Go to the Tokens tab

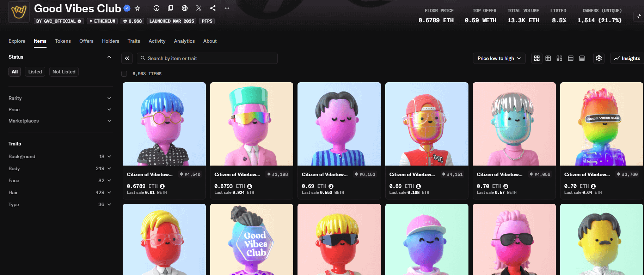[x=63, y=41]
